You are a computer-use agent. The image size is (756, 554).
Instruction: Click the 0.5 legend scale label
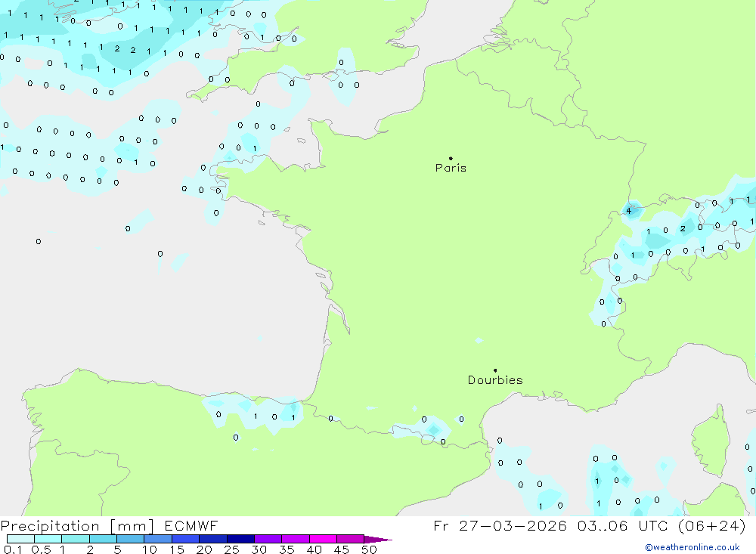pos(41,549)
